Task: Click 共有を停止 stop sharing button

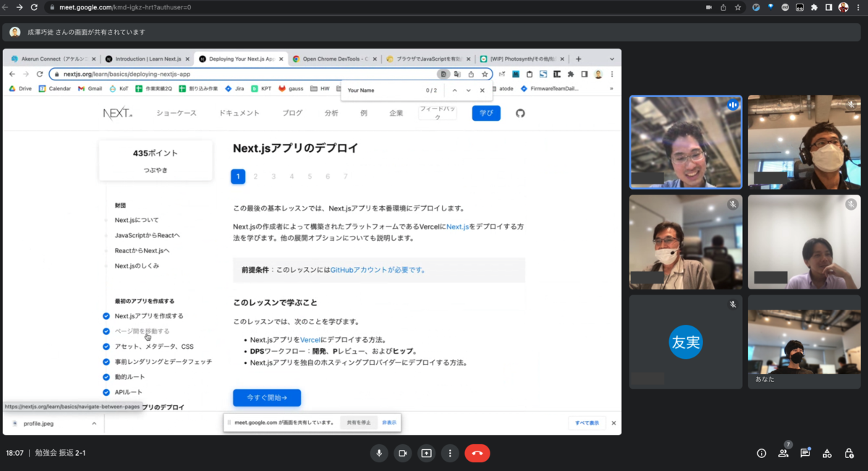Action: point(358,423)
